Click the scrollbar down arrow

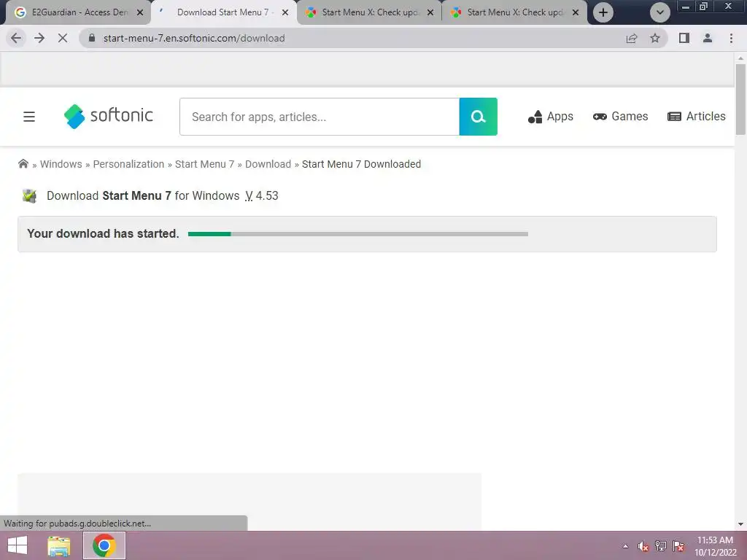pyautogui.click(x=740, y=524)
